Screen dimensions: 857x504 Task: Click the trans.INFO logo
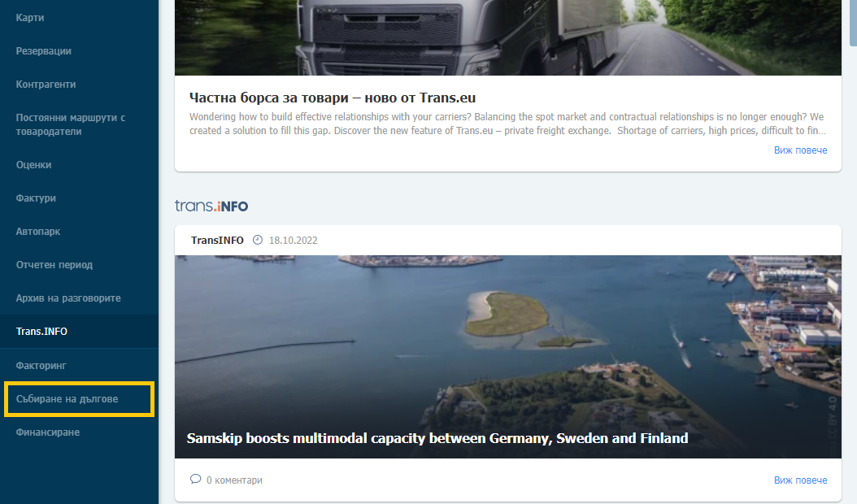[211, 206]
